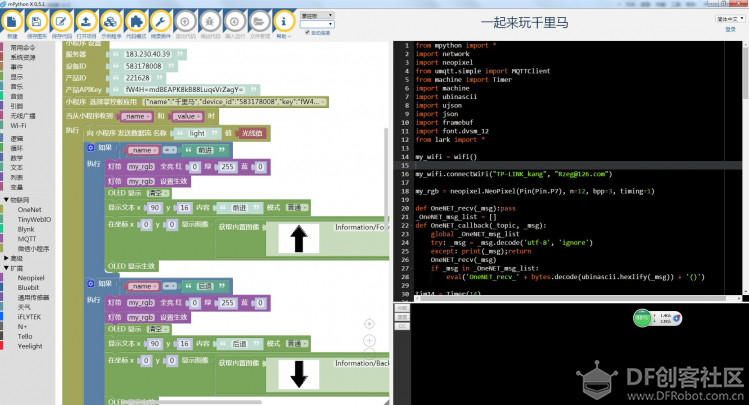The width and height of the screenshot is (749, 405).
Task: Click the server IP 183.230.40.39 field
Action: click(x=148, y=54)
